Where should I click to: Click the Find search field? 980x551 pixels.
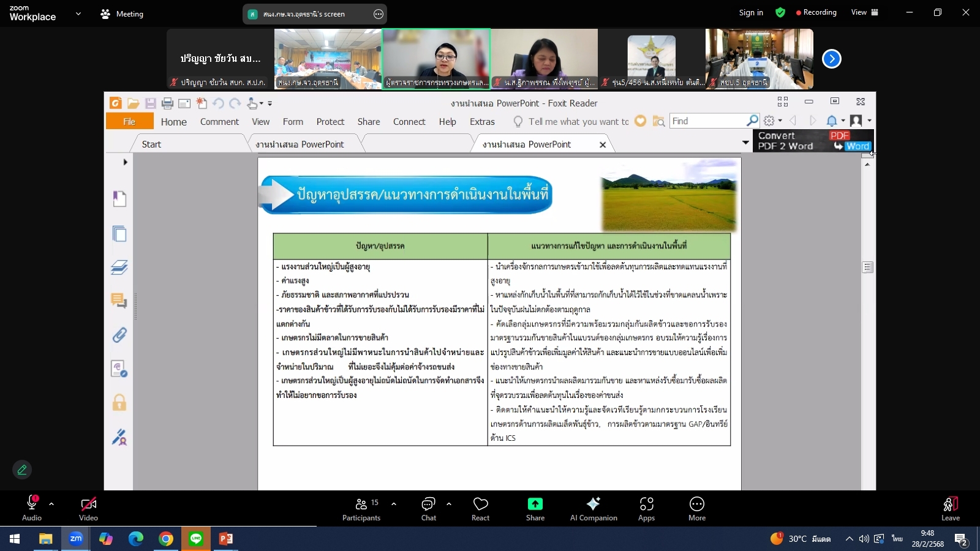(x=708, y=121)
